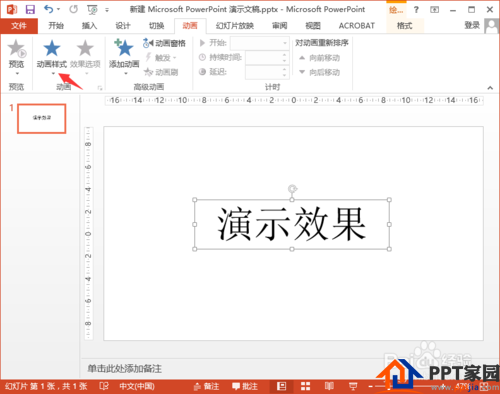Expand the 预览 dropdown arrow
This screenshot has width=500, height=394.
(x=17, y=73)
